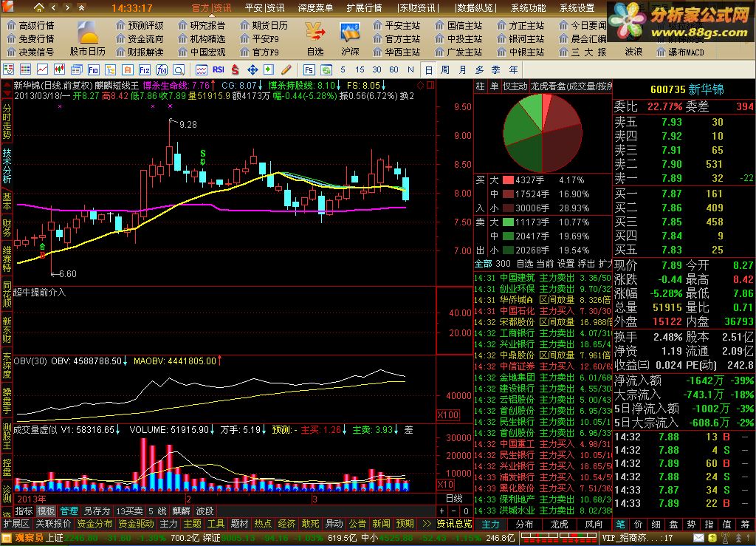Select the 模板 tab
756x546 pixels.
pyautogui.click(x=47, y=511)
